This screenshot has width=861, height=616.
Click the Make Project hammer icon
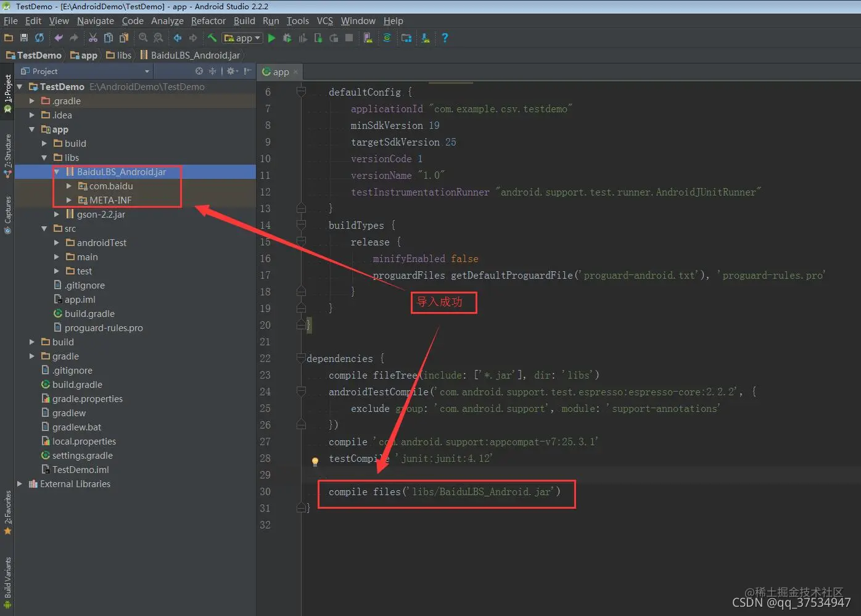212,38
